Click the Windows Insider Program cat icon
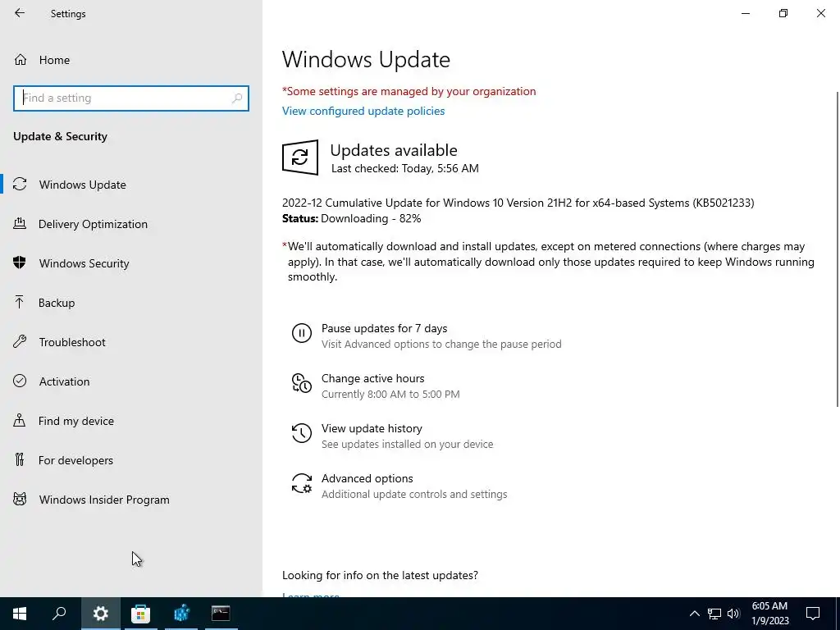The image size is (840, 630). [20, 500]
